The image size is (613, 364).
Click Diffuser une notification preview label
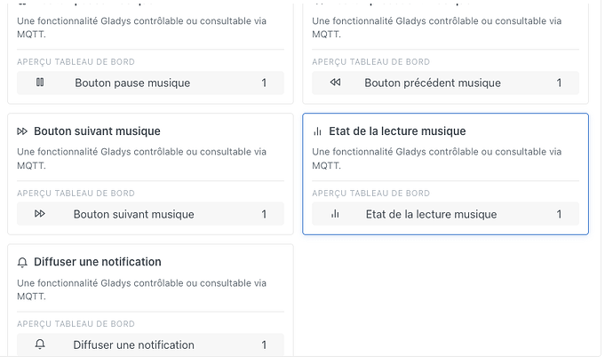pyautogui.click(x=133, y=344)
